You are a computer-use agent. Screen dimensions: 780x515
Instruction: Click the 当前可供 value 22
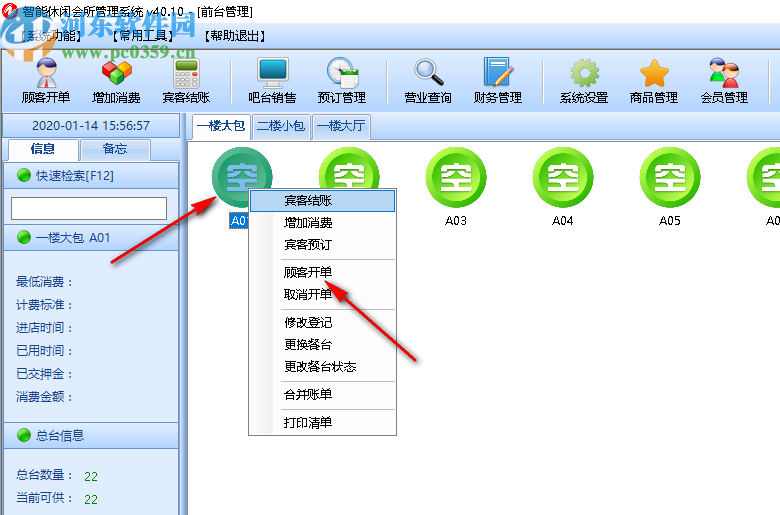click(91, 499)
